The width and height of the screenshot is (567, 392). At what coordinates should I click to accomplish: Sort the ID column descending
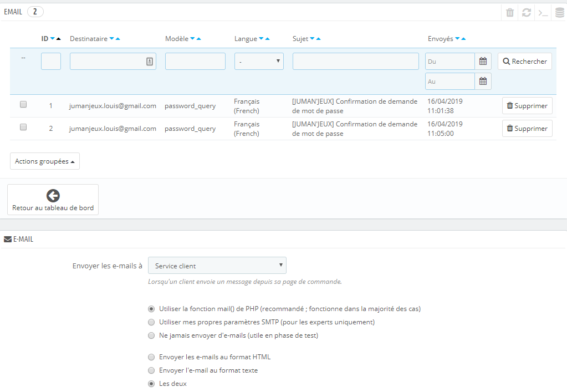coord(53,38)
